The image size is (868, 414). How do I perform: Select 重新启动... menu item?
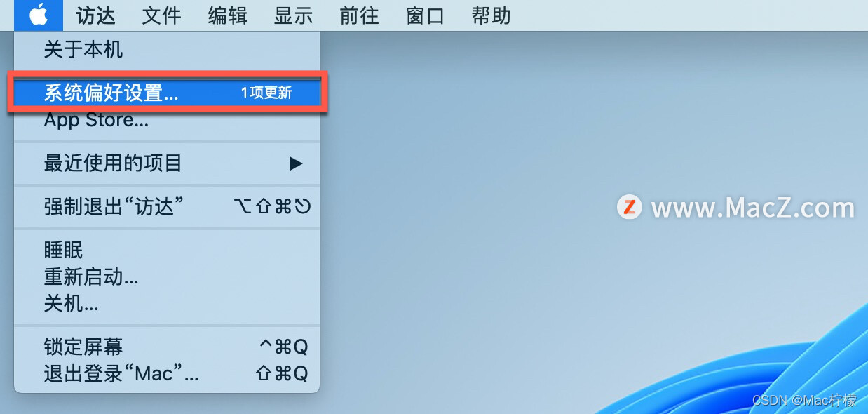click(x=167, y=276)
